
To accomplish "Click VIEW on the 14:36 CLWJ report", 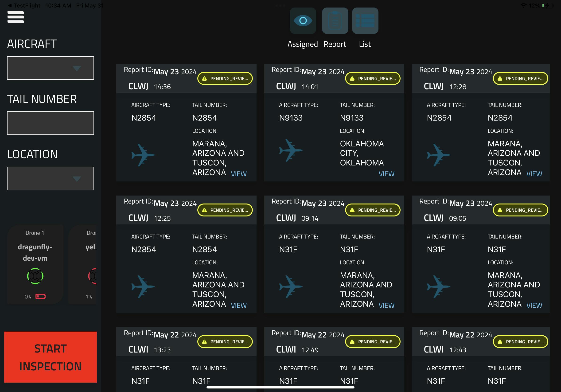I will pyautogui.click(x=238, y=174).
